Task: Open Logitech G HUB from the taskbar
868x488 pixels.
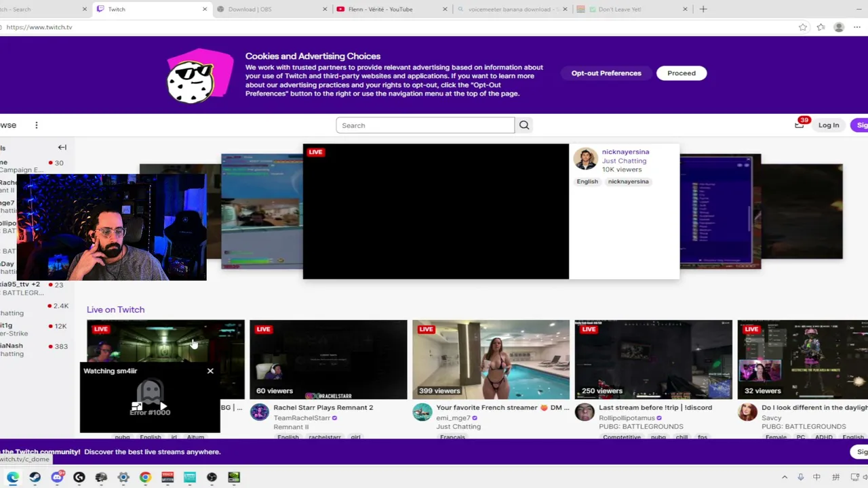Action: (79, 477)
